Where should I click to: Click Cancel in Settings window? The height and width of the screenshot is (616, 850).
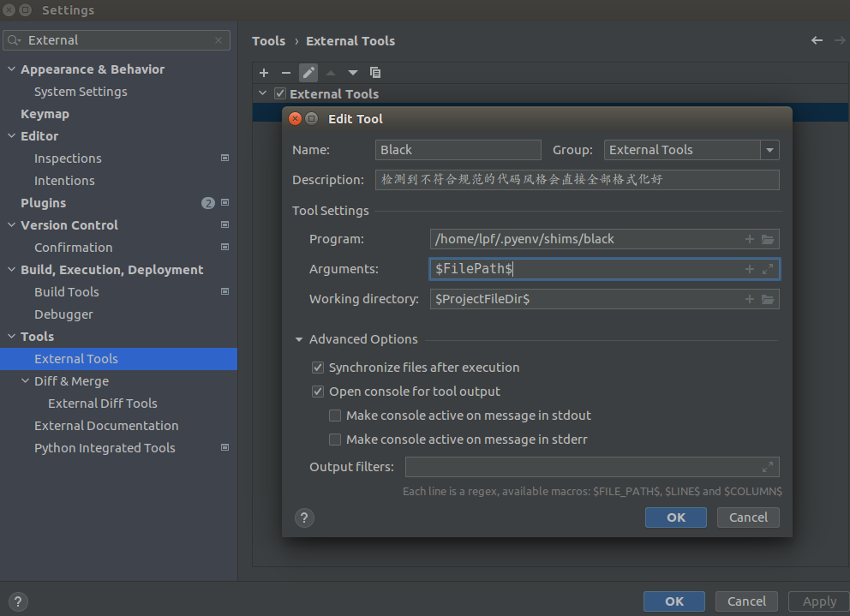click(746, 601)
